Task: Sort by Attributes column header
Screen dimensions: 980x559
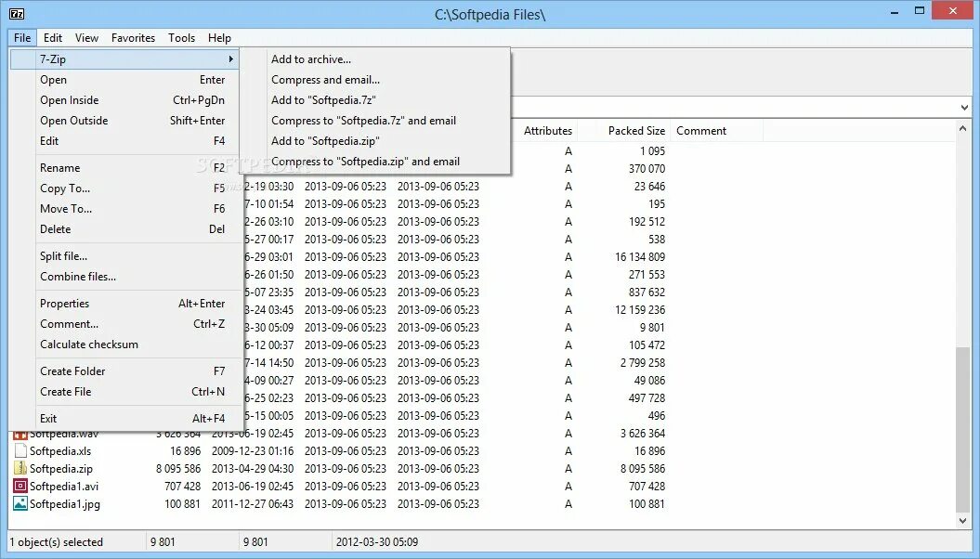Action: click(x=547, y=131)
